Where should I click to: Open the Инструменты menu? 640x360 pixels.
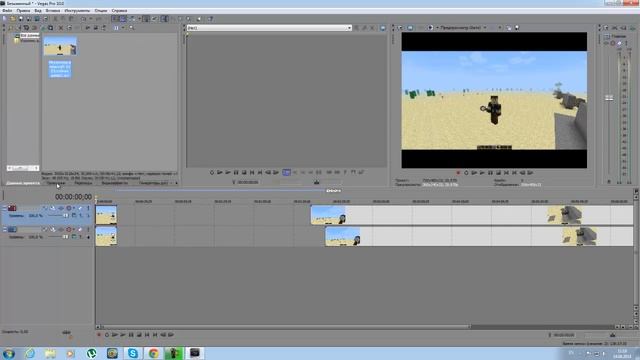[x=77, y=11]
